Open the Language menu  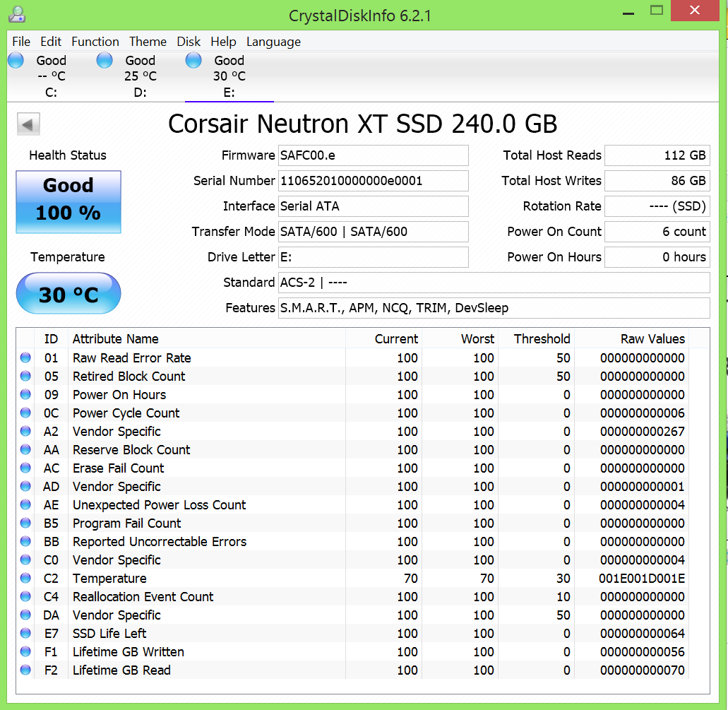pyautogui.click(x=273, y=42)
